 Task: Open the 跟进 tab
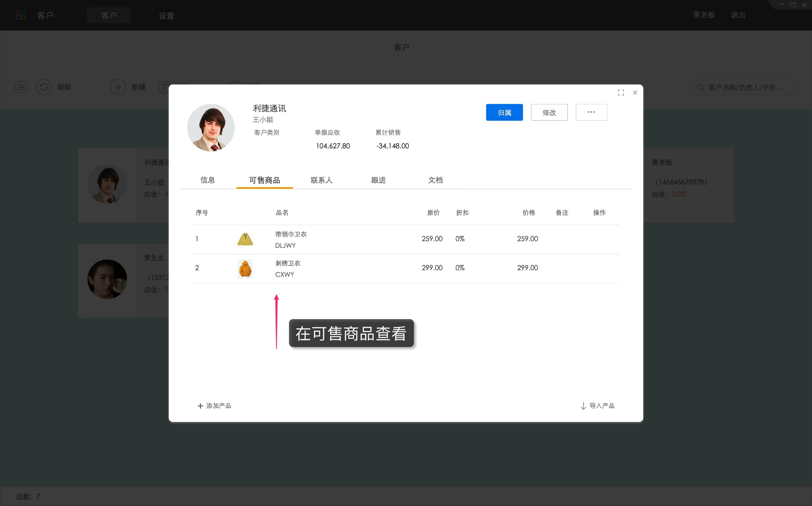pyautogui.click(x=378, y=180)
